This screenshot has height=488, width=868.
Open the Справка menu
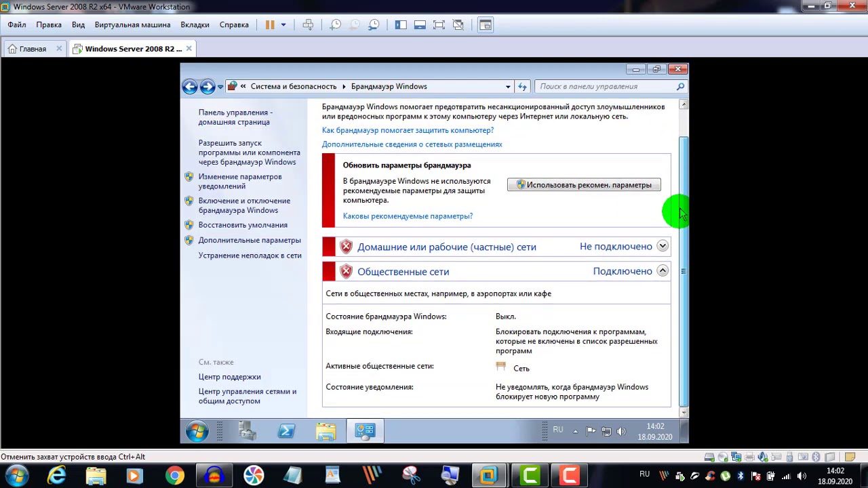pos(234,24)
